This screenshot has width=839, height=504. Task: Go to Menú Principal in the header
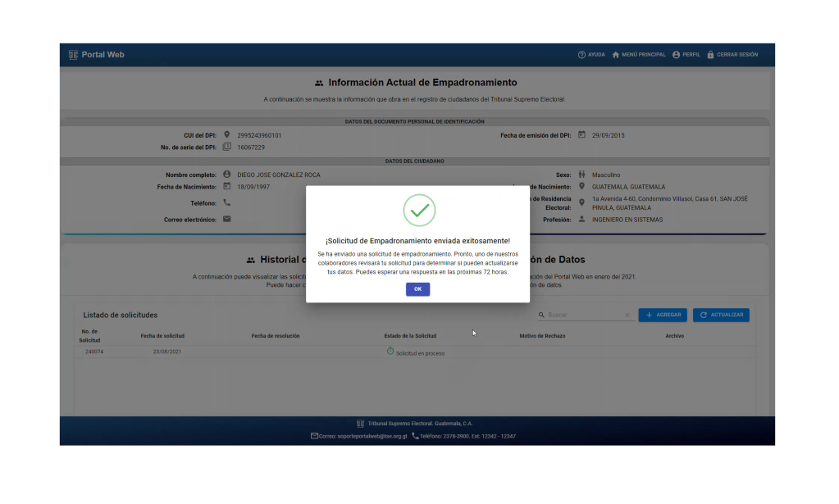pos(638,55)
